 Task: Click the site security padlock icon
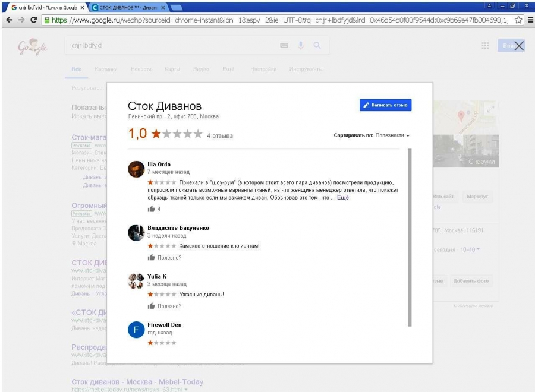click(x=47, y=20)
